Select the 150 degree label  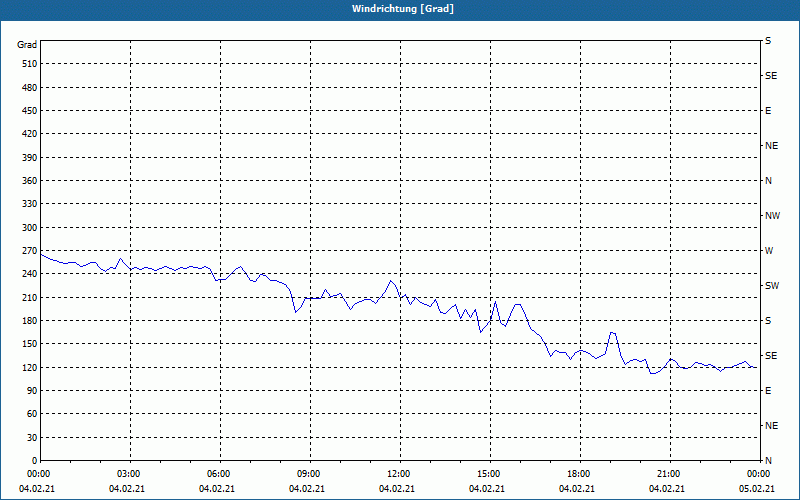coord(30,343)
